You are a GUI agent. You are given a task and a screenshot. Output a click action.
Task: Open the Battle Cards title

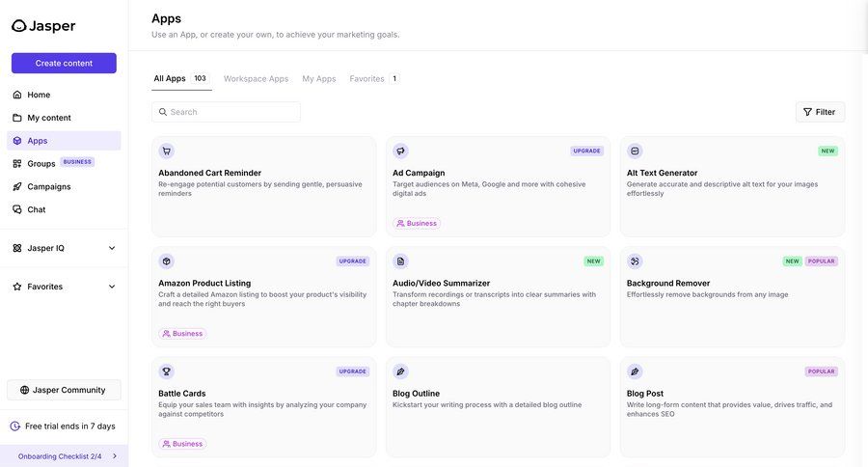tap(182, 394)
